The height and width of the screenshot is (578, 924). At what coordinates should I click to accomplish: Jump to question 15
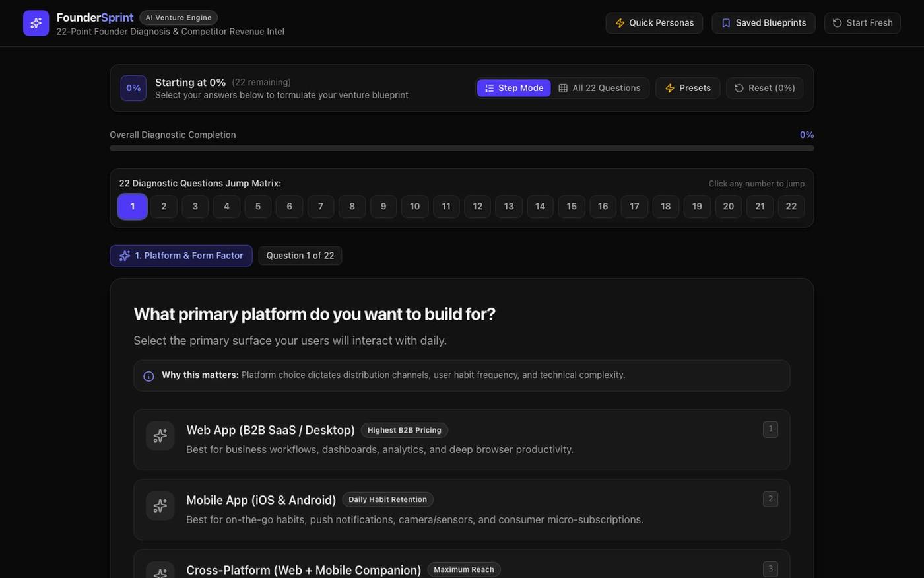(x=572, y=207)
